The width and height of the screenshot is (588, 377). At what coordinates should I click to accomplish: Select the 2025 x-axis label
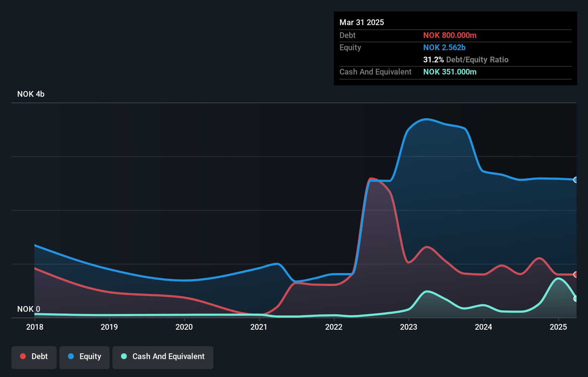point(558,327)
